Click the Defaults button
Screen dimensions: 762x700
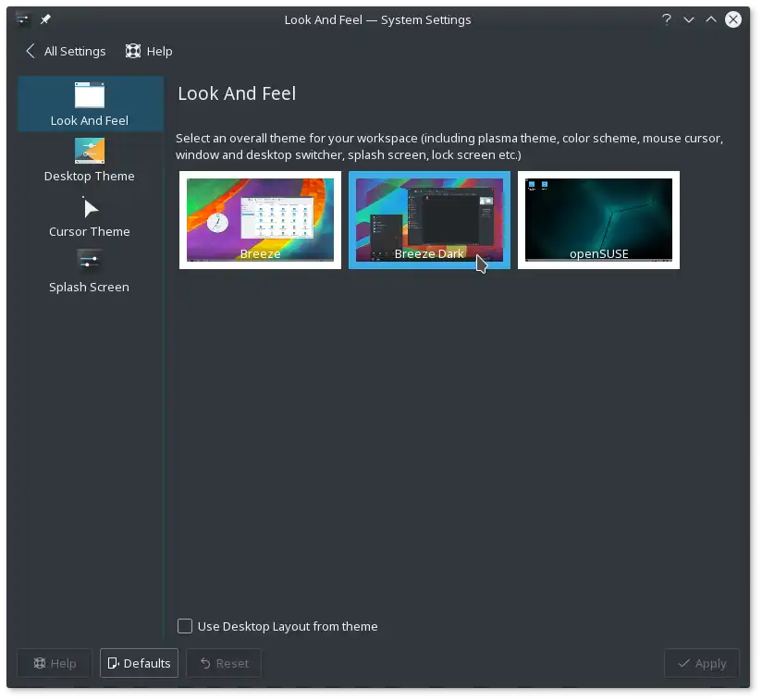coord(139,663)
